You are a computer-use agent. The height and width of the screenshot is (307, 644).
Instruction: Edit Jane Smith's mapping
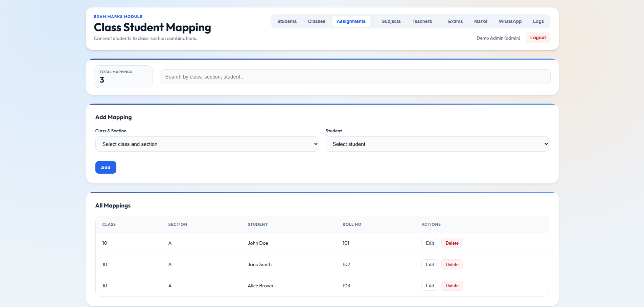430,264
